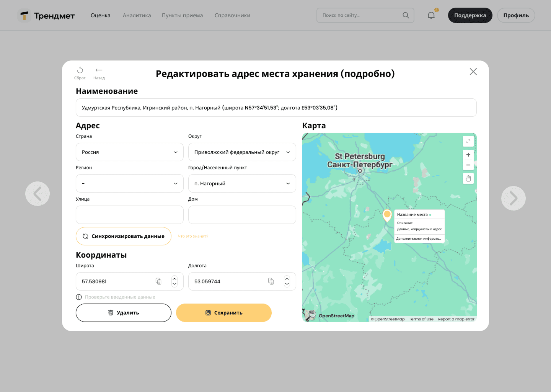Screen dimensions: 551x392
Task: Click the Удалить button
Action: (x=124, y=313)
